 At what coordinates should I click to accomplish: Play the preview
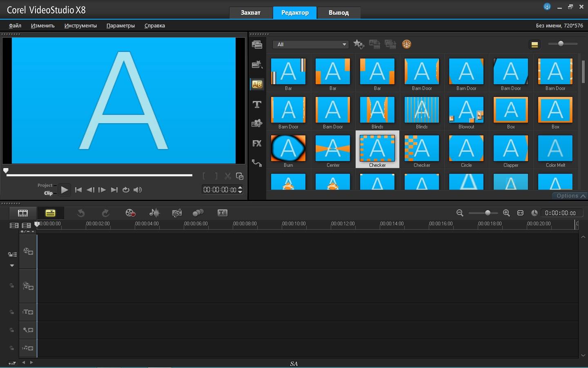click(65, 190)
